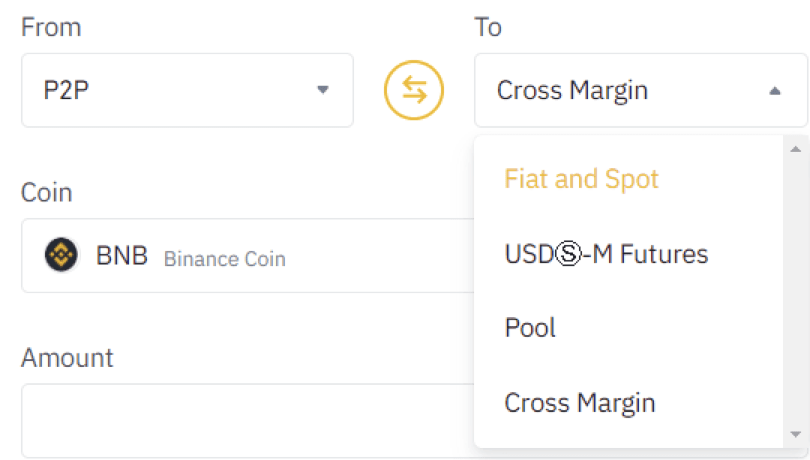Click the BNB coin logo icon
Screen dimensions: 810x460
(61, 255)
